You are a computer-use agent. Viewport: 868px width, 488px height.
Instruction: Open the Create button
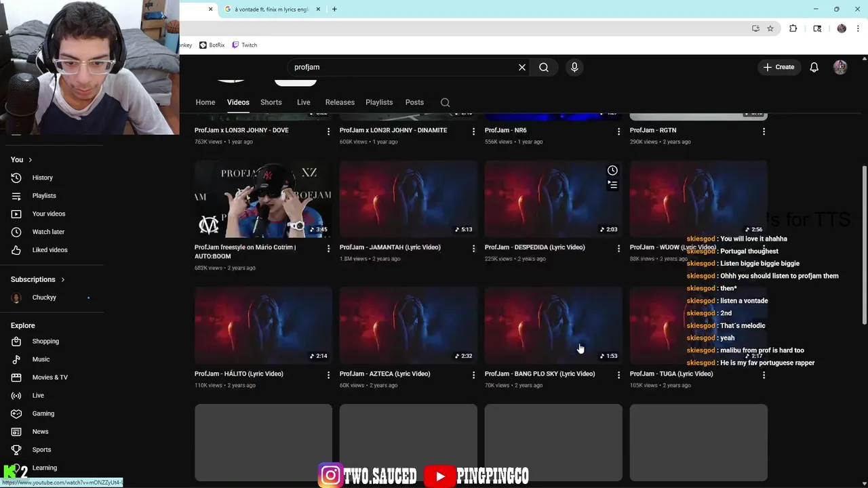[x=778, y=67]
